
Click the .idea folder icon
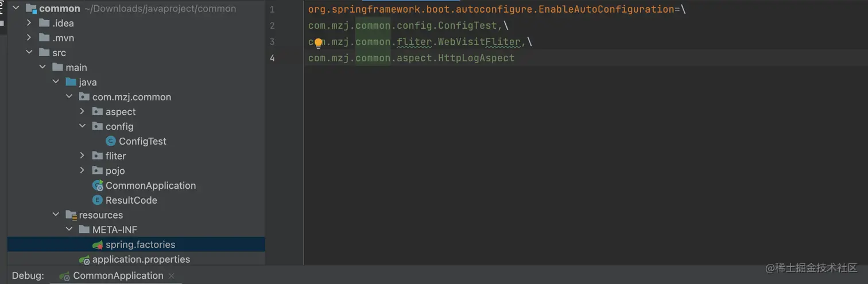(44, 24)
